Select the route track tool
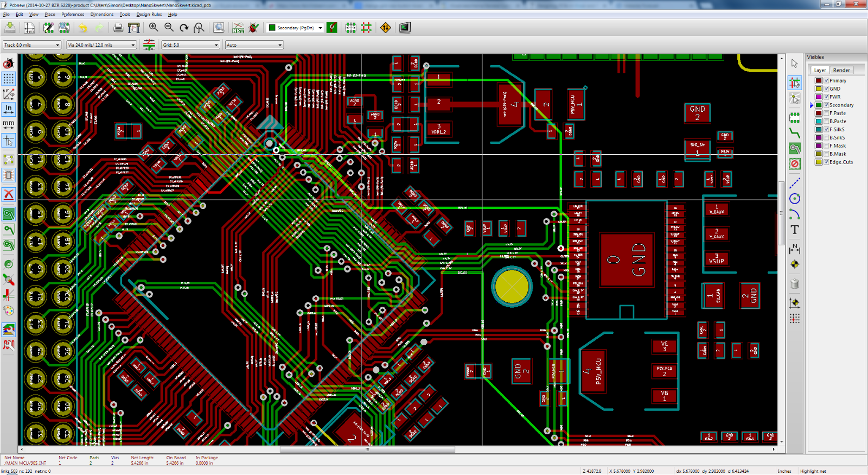868x475 pixels. click(x=795, y=133)
